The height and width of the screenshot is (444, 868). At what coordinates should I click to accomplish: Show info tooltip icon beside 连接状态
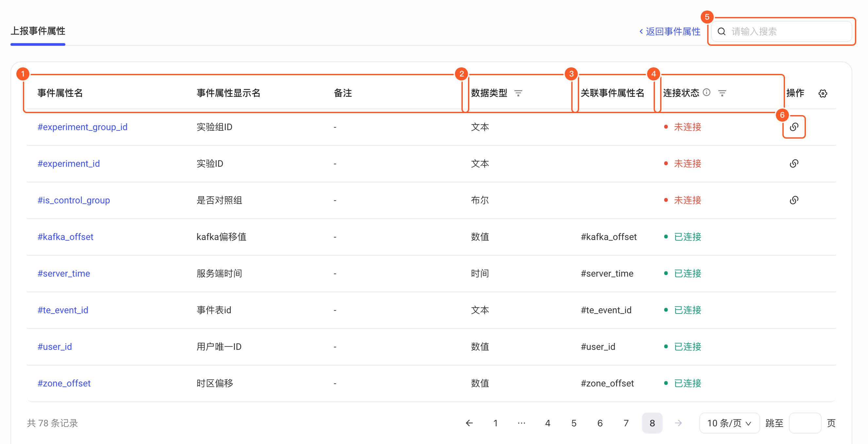[707, 93]
